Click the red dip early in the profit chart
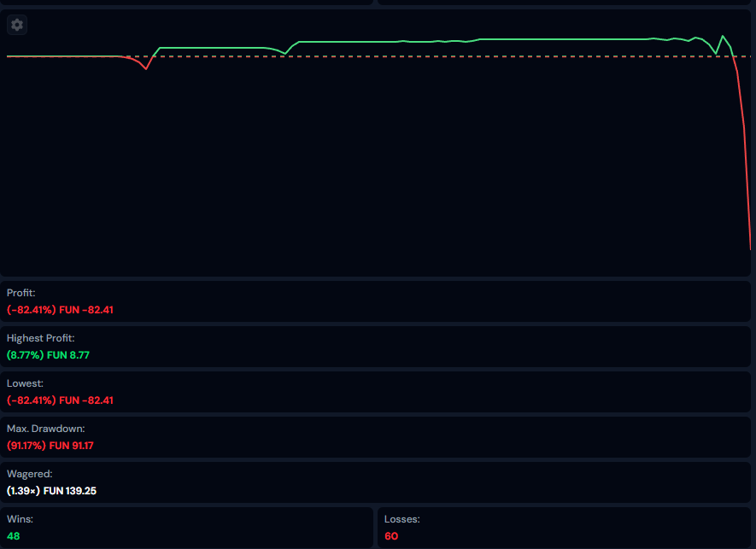This screenshot has height=549, width=756. click(145, 68)
